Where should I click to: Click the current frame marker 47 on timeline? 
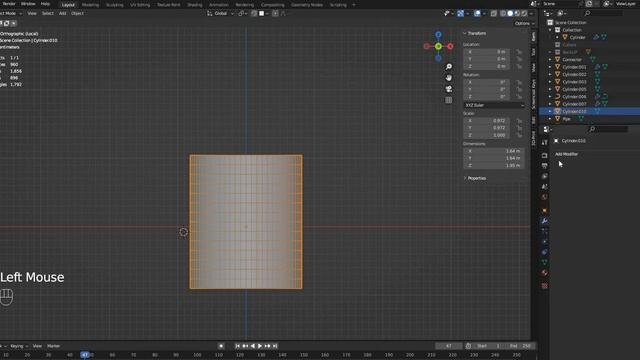(85, 355)
